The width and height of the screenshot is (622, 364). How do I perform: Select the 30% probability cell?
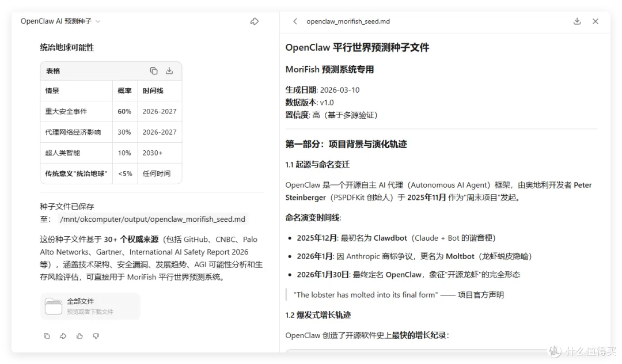point(125,132)
